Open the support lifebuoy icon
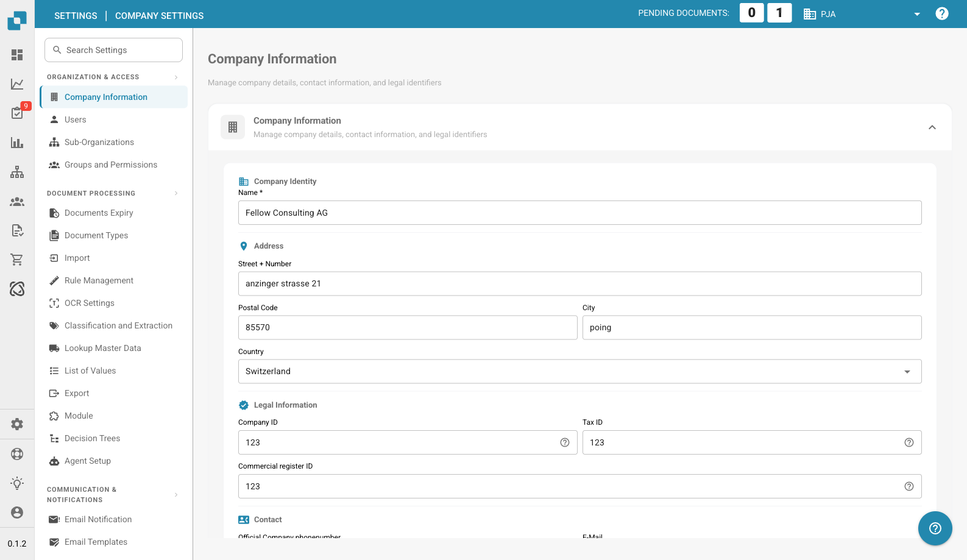967x560 pixels. [17, 453]
